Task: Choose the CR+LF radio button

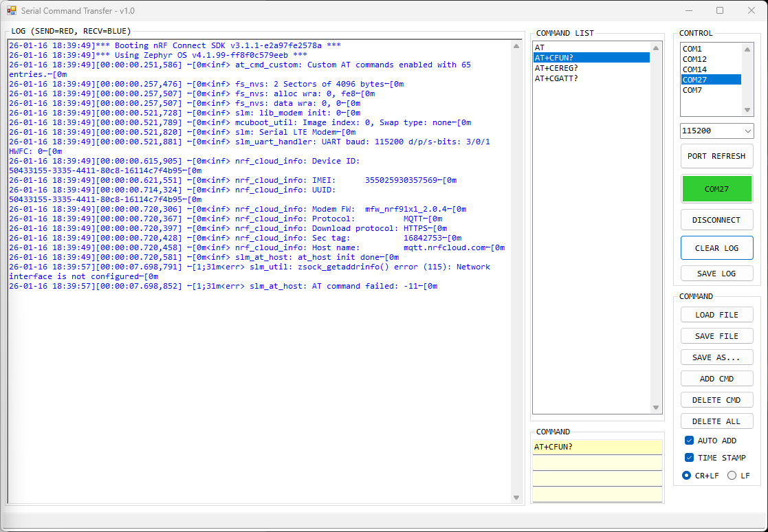Action: coord(686,476)
